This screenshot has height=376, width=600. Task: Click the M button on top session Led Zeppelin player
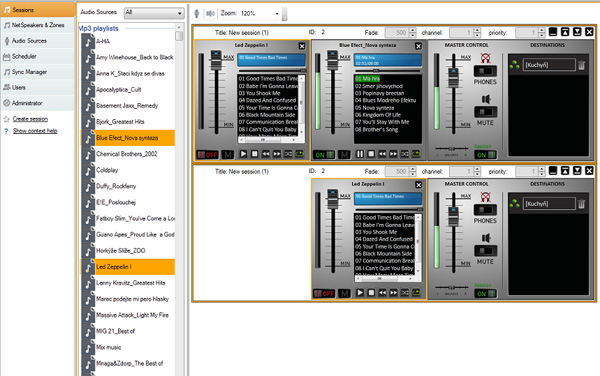click(x=228, y=155)
